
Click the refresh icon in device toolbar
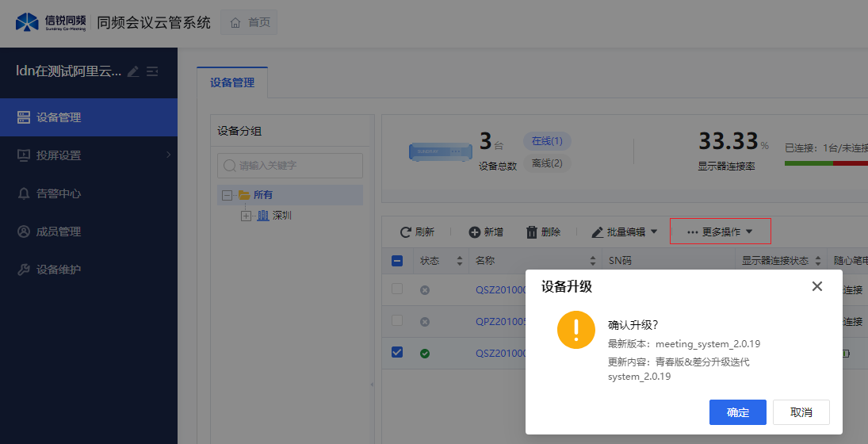coord(406,232)
